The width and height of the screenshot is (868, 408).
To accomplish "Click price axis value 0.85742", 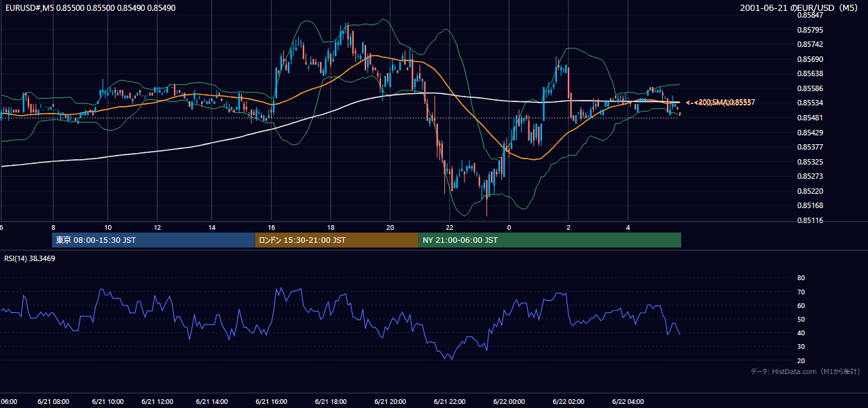I will coord(810,44).
